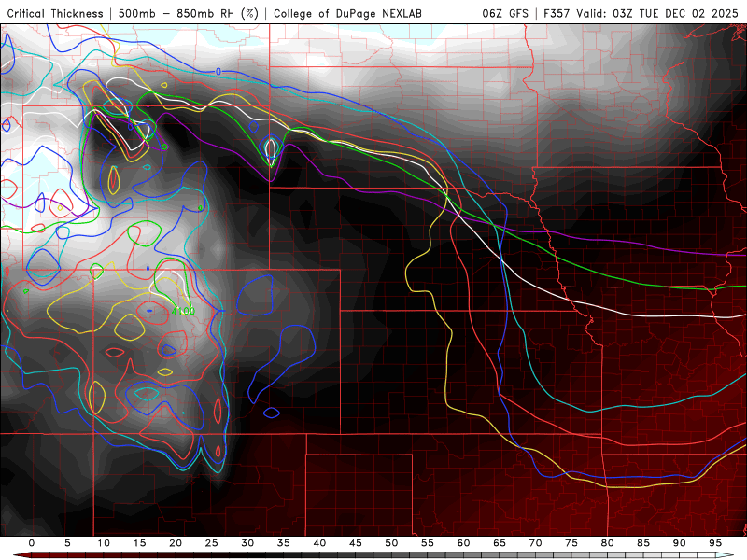
Task: Select the '35' label on the RH scale
Action: [x=284, y=543]
